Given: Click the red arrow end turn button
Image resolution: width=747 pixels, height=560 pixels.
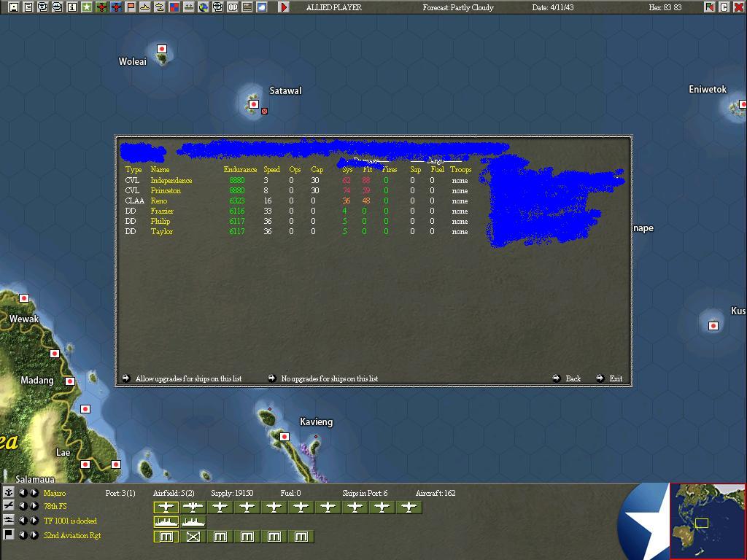Looking at the screenshot, I should coord(284,7).
